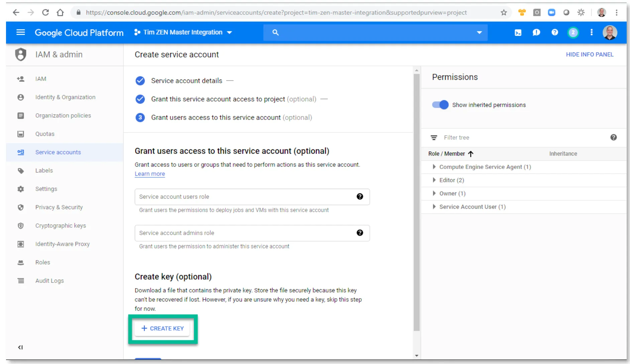Expand Service Account User (1) role

[434, 207]
